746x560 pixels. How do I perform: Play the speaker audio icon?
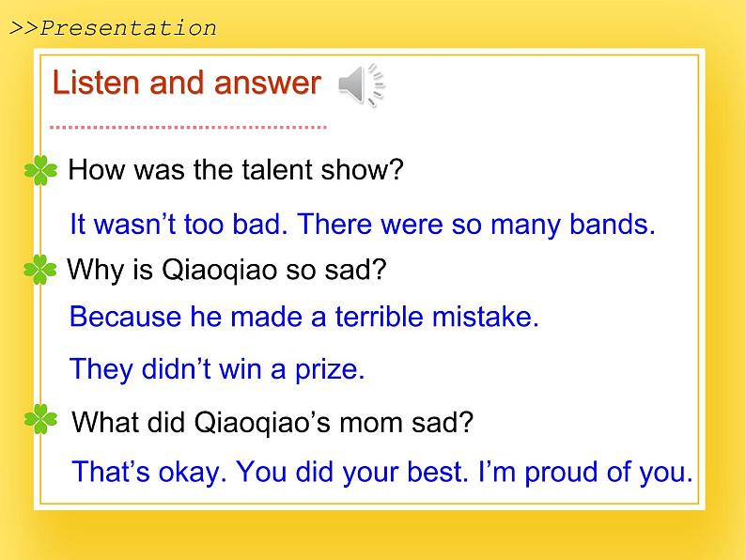[362, 85]
